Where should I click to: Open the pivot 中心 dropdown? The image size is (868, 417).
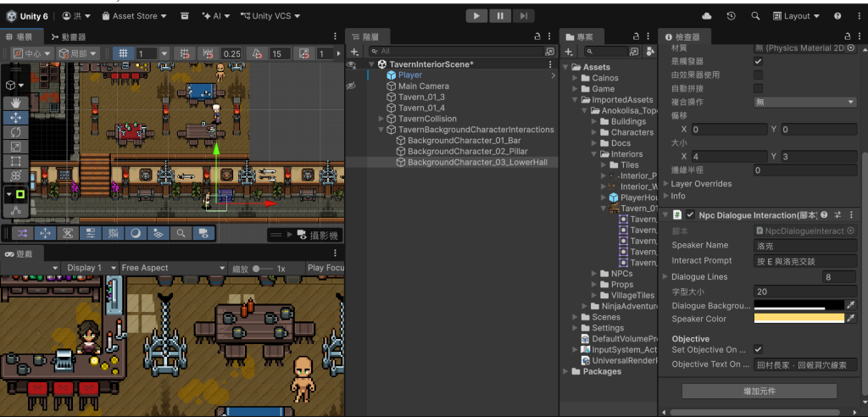[x=32, y=53]
